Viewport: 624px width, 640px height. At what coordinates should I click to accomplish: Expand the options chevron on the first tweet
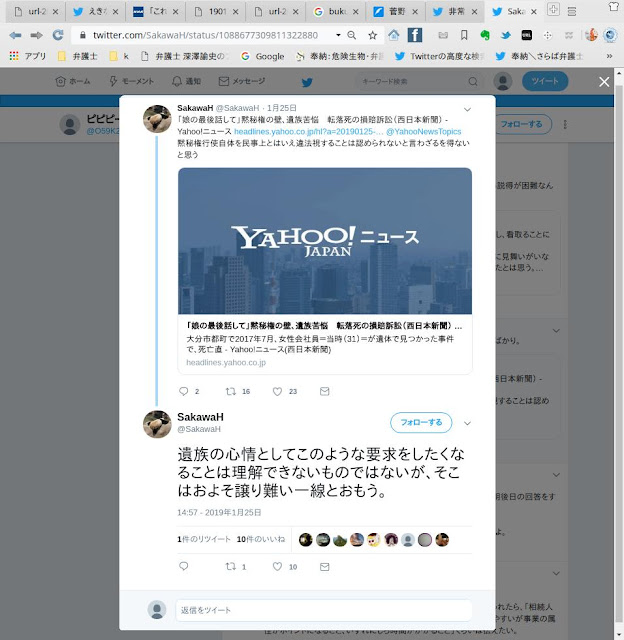467,109
